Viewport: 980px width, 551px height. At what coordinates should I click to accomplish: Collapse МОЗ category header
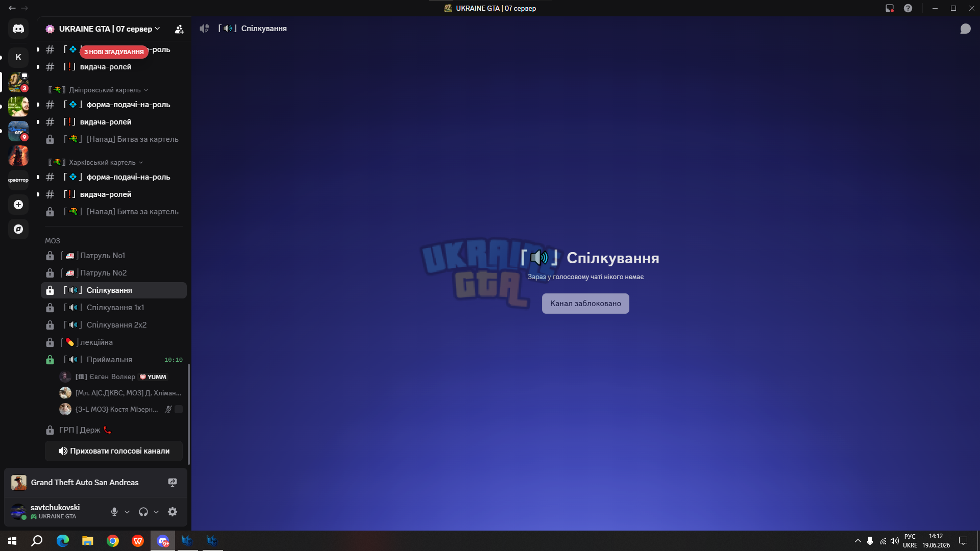click(x=53, y=241)
